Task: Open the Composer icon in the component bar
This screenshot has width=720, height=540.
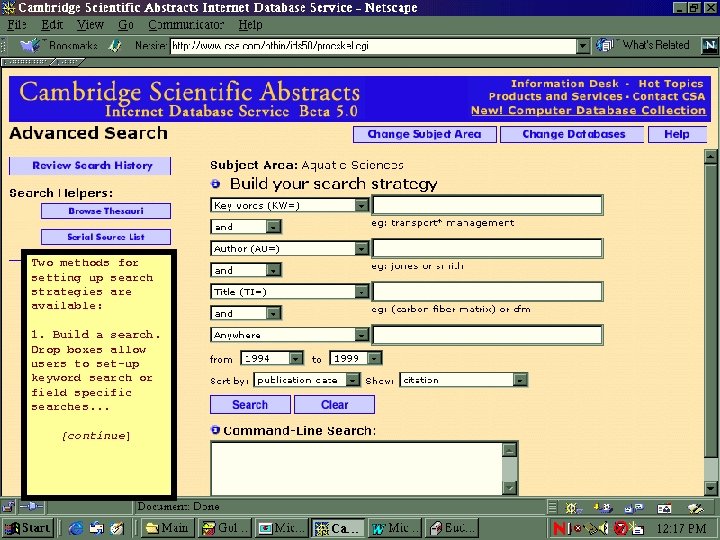Action: tap(695, 508)
